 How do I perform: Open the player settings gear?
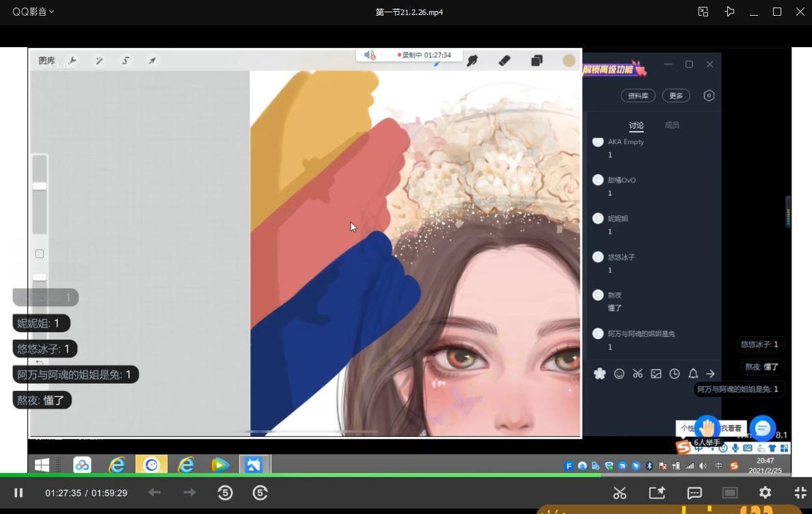point(765,493)
